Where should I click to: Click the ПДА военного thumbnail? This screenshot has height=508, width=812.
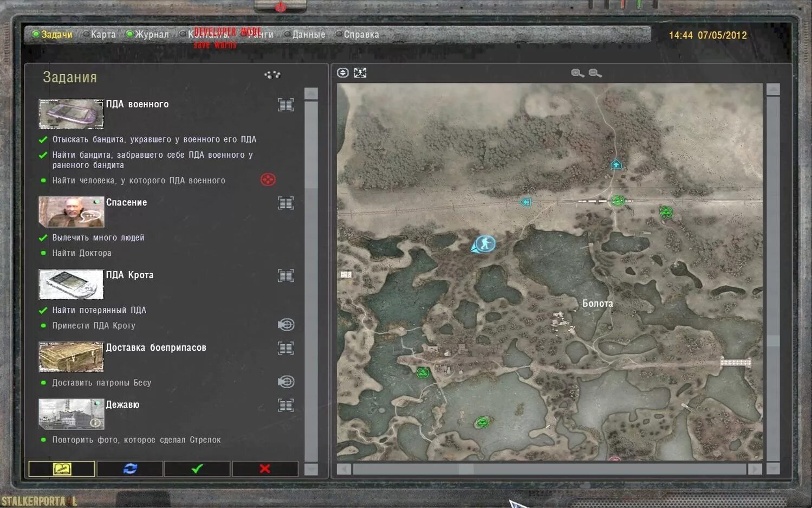click(x=71, y=114)
